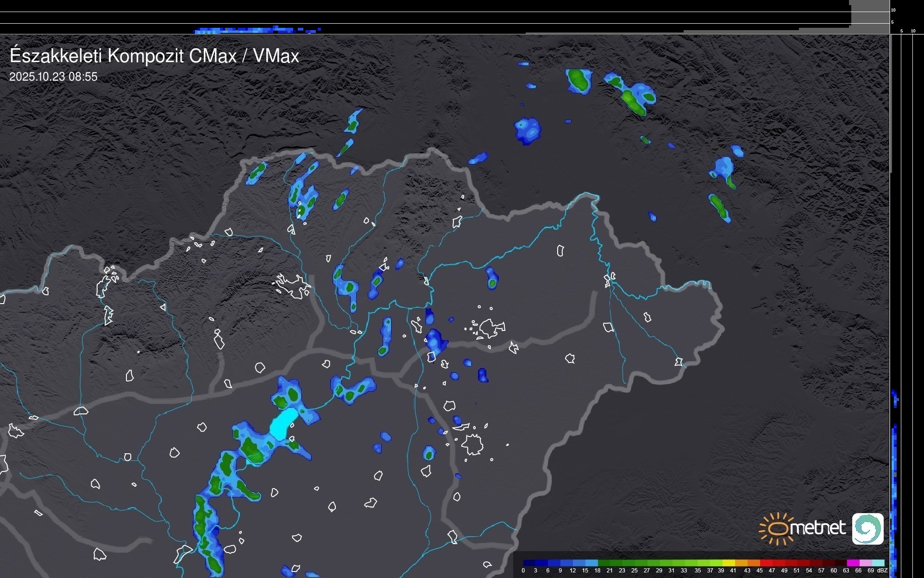Click the blue echo in right profile strip
The height and width of the screenshot is (578, 924).
[894, 464]
